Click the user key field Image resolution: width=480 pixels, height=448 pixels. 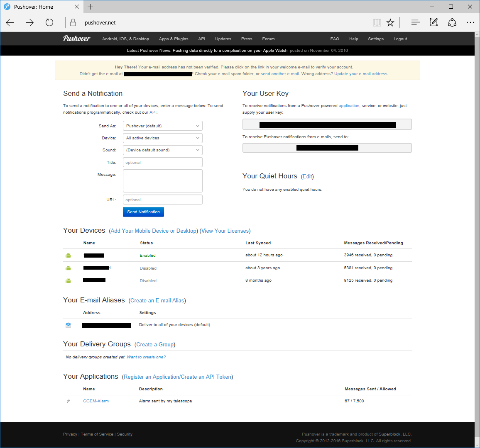point(327,124)
